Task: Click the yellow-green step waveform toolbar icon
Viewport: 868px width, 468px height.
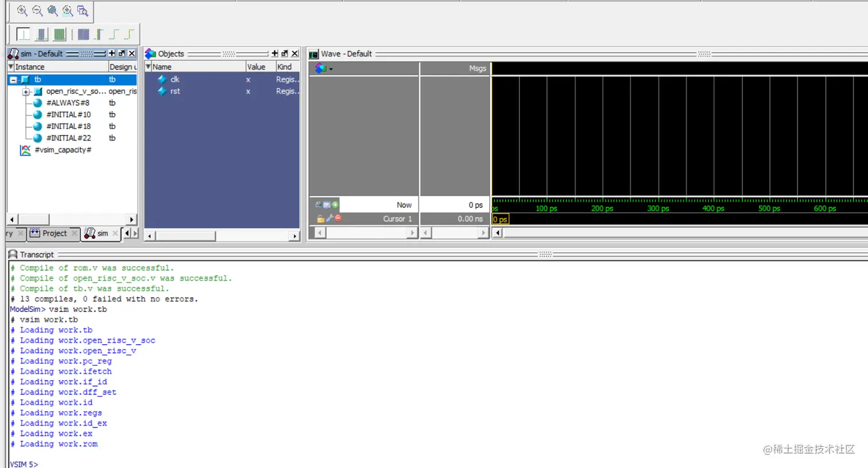Action: click(129, 34)
